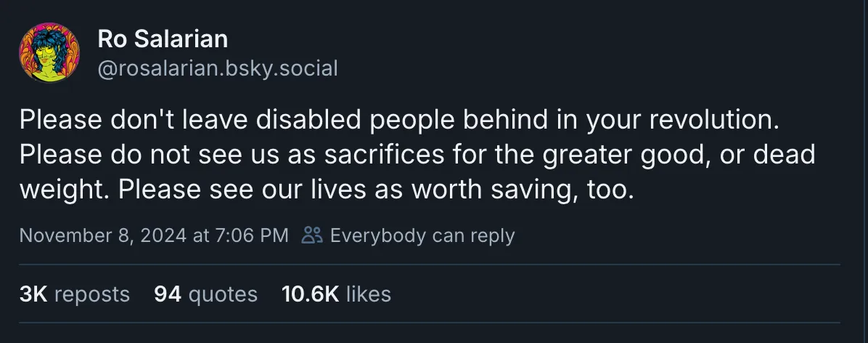
Task: Click the word "likes"
Action: click(369, 294)
